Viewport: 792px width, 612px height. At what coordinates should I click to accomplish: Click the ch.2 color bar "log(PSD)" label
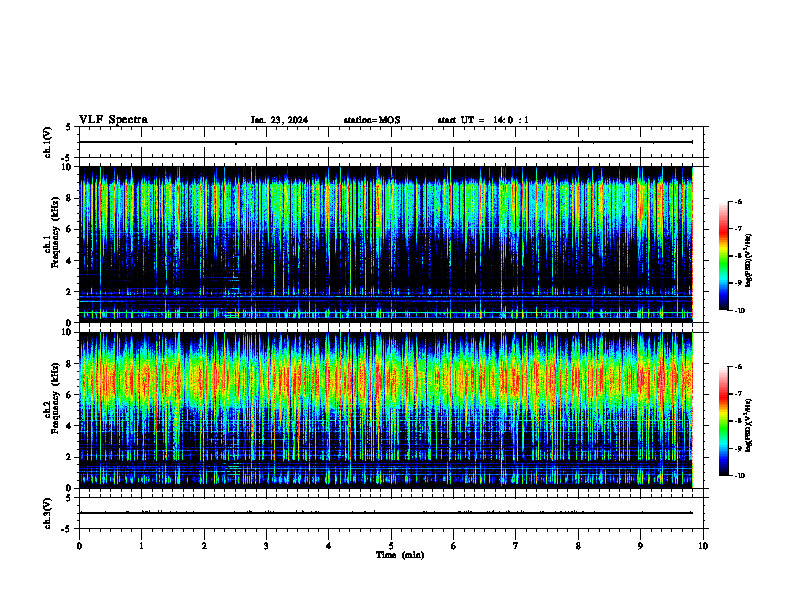pyautogui.click(x=749, y=426)
